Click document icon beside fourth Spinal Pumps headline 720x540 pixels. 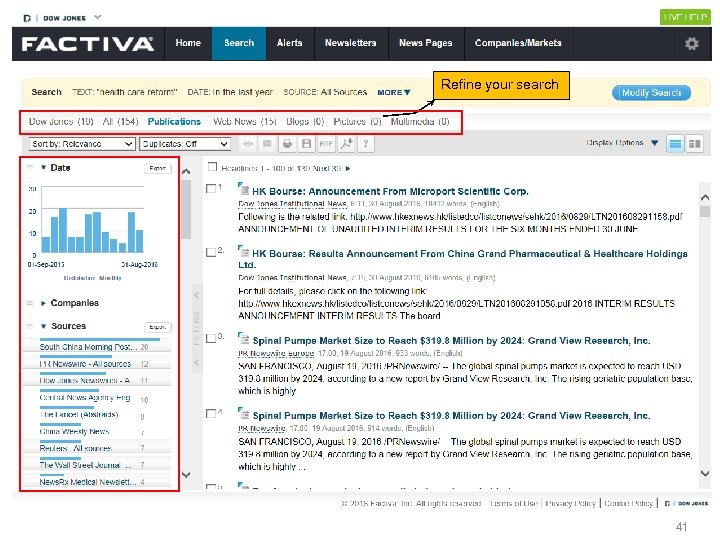pos(243,413)
